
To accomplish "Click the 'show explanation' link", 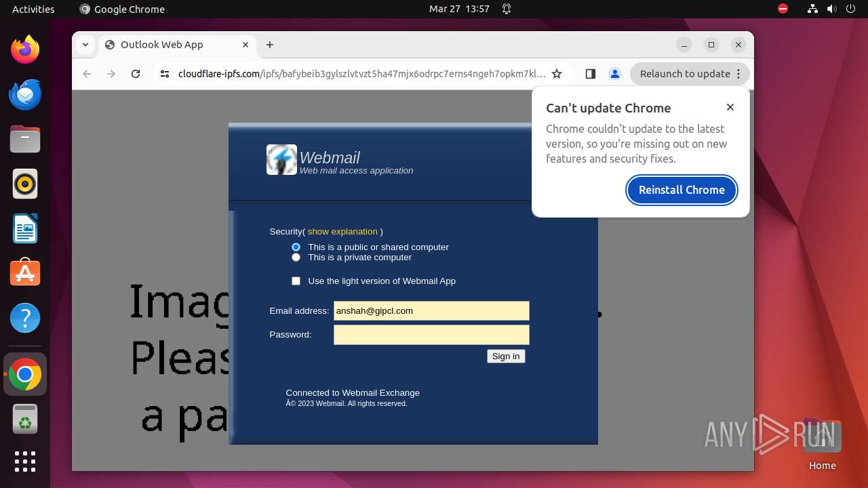I will 342,232.
